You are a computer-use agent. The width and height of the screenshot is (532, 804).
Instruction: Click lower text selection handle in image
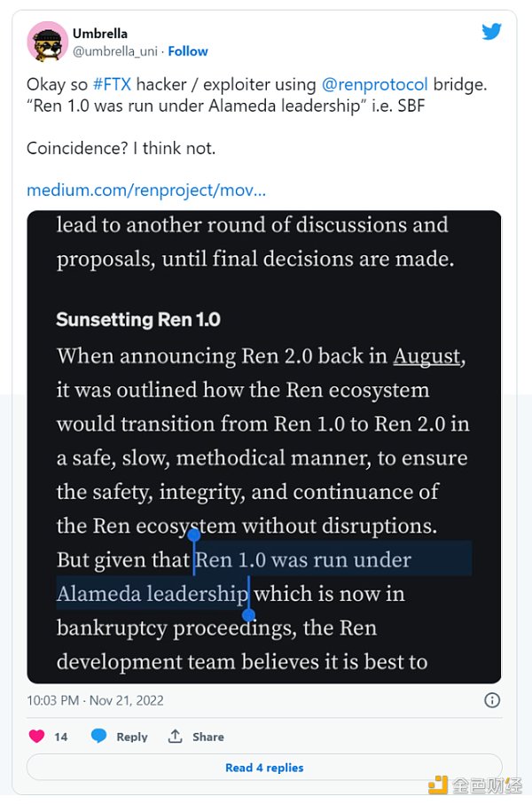248,614
